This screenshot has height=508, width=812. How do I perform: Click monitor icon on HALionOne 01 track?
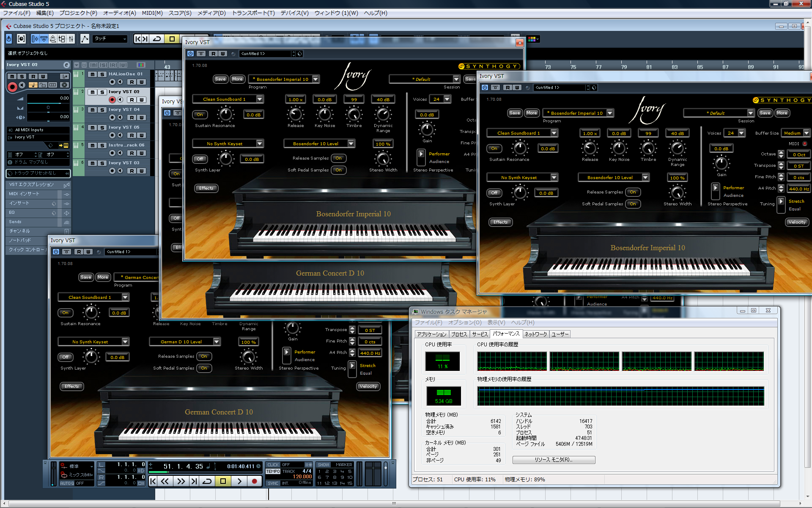click(x=120, y=82)
